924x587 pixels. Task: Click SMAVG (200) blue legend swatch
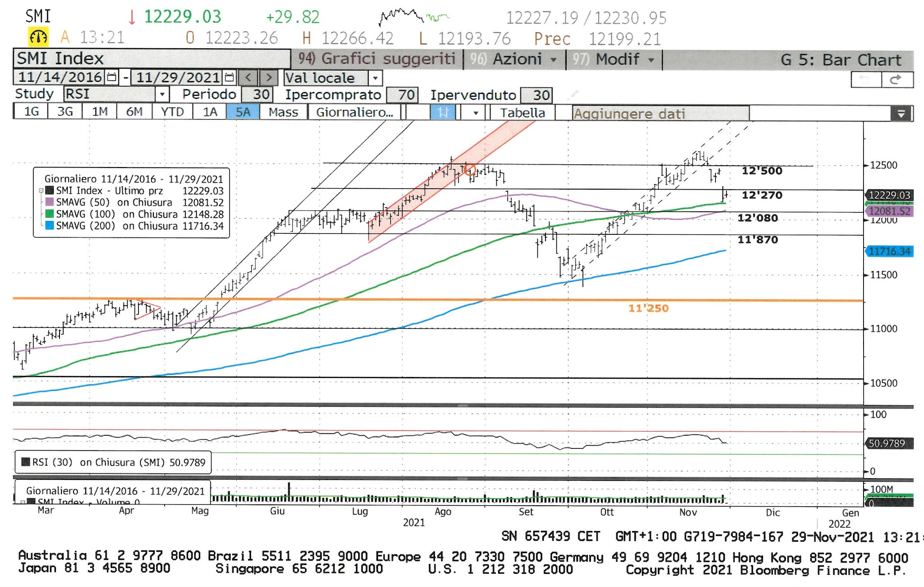(x=50, y=225)
